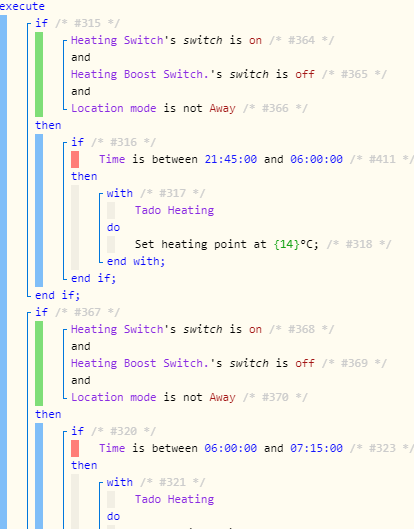This screenshot has height=529, width=414.
Task: Click the first end with; line
Action: [136, 261]
